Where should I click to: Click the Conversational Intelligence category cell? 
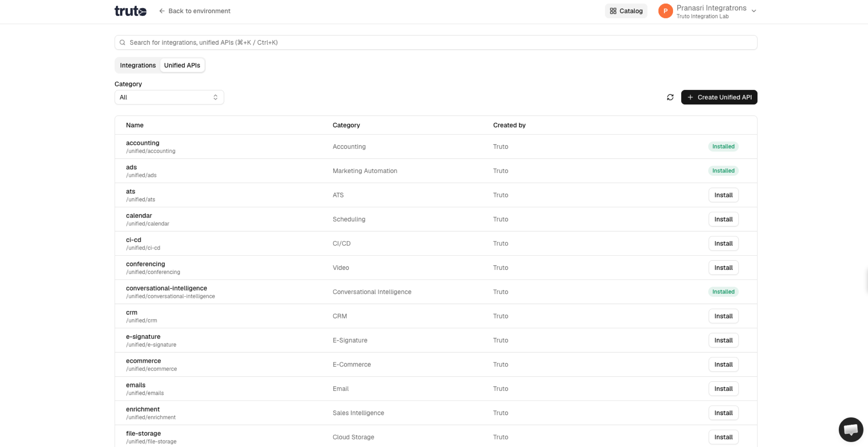[372, 292]
